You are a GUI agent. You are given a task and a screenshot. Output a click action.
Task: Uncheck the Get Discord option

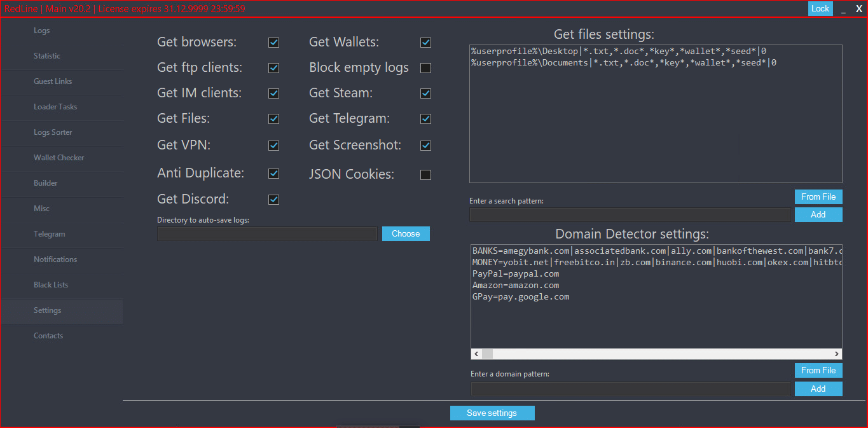273,200
